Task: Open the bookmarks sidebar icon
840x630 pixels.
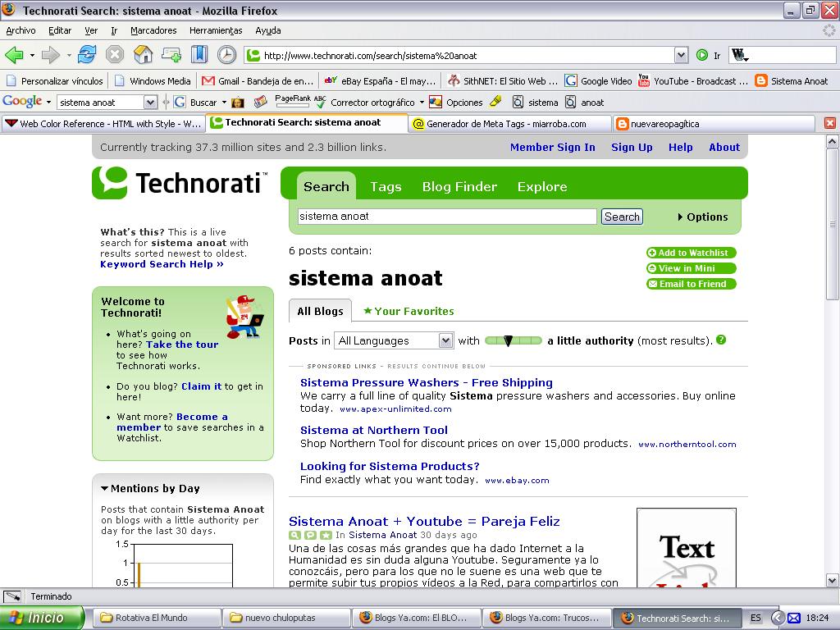Action: click(x=199, y=55)
